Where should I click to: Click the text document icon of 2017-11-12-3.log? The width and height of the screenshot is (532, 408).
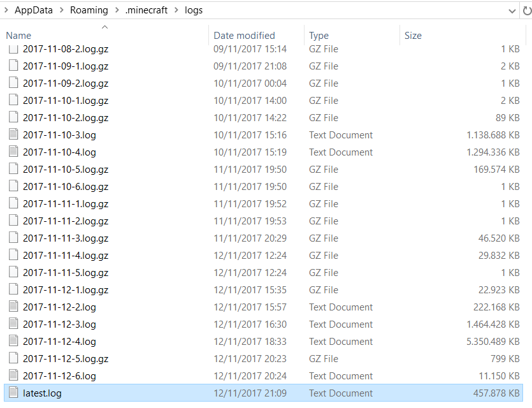click(x=13, y=323)
